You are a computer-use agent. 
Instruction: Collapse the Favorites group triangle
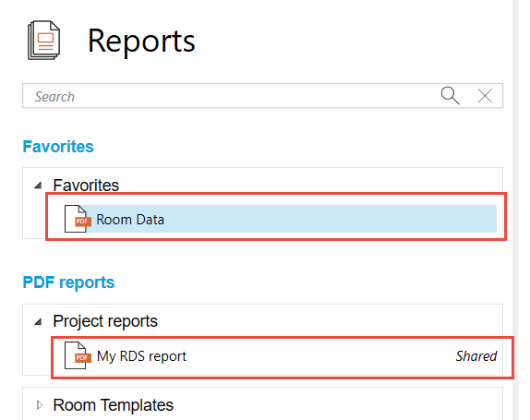pyautogui.click(x=38, y=186)
